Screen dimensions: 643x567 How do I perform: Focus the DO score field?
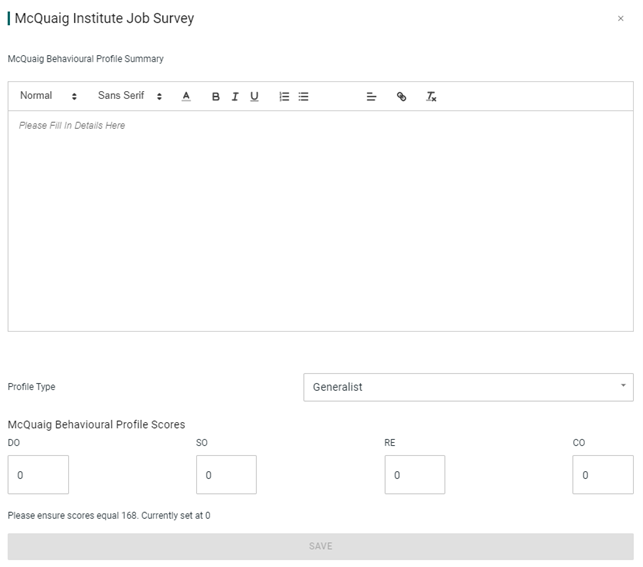tap(38, 474)
